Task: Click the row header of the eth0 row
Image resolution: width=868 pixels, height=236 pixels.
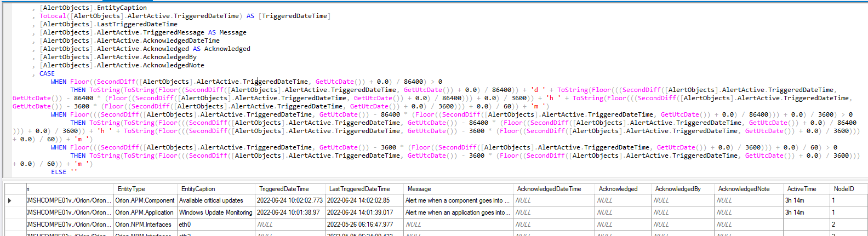Action: point(15,225)
